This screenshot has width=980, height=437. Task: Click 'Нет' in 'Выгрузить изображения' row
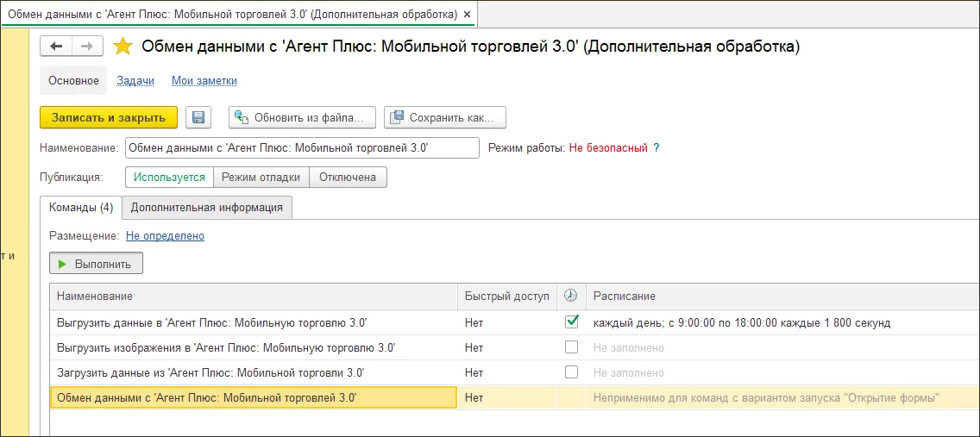[x=474, y=347]
